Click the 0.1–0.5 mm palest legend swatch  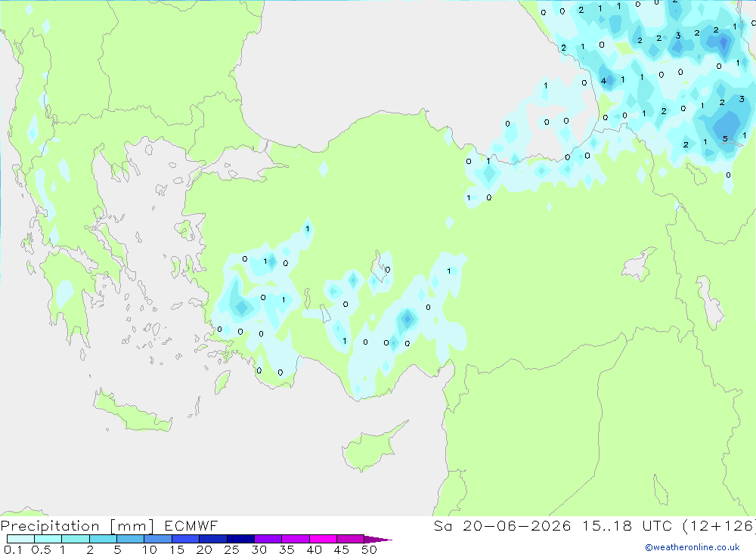point(20,539)
